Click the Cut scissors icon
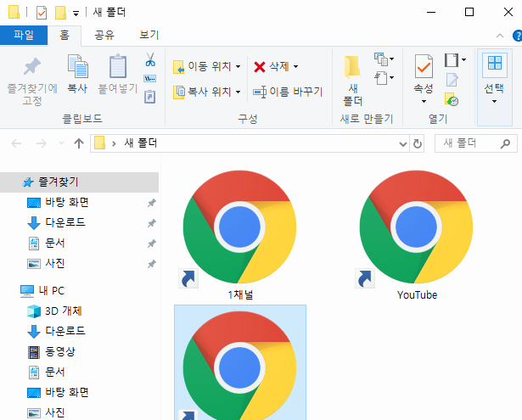This screenshot has width=522, height=420. (x=150, y=59)
